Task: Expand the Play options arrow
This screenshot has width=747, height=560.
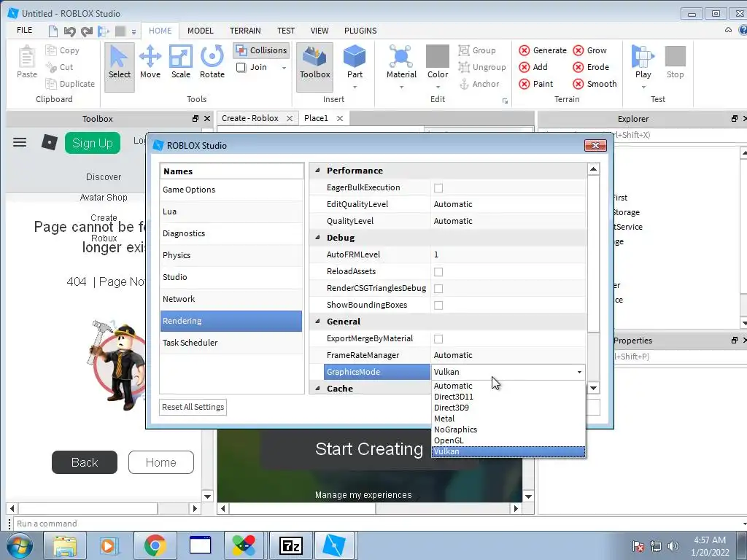Action: (x=643, y=87)
